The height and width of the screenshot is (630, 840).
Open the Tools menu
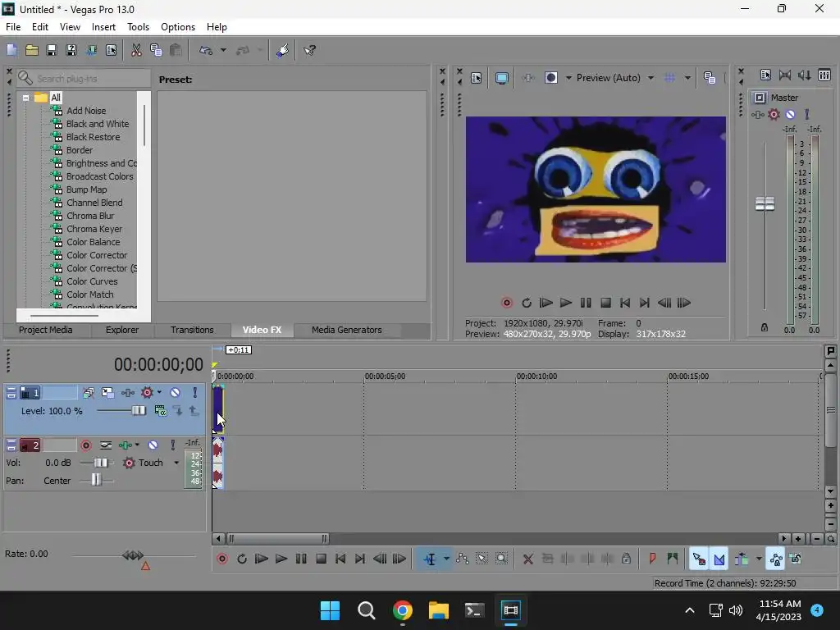tap(138, 27)
